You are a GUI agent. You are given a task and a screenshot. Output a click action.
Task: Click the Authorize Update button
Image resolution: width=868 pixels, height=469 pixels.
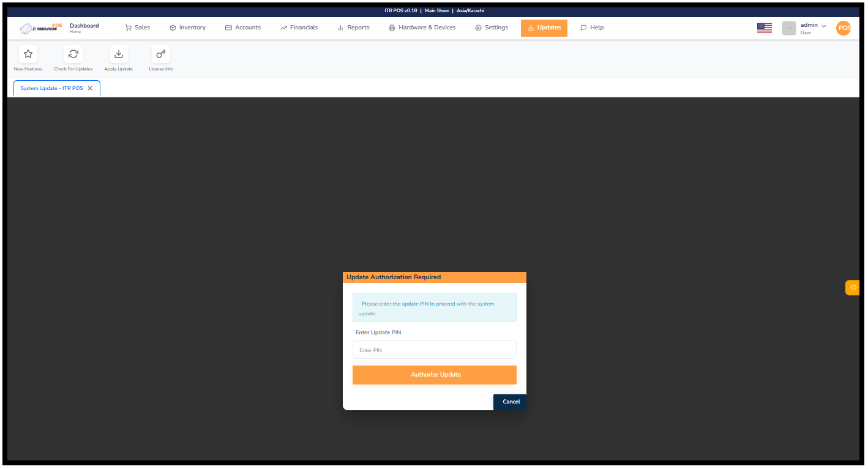tap(434, 375)
